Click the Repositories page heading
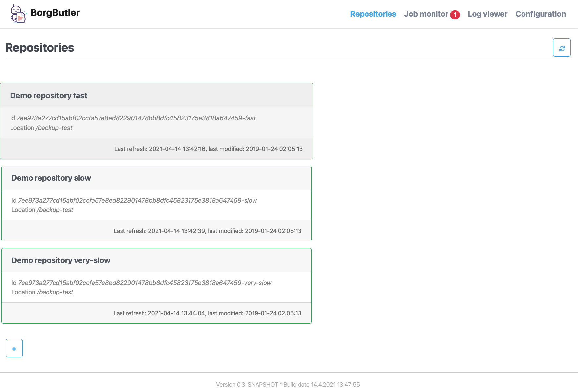Image resolution: width=578 pixels, height=392 pixels. click(x=40, y=48)
